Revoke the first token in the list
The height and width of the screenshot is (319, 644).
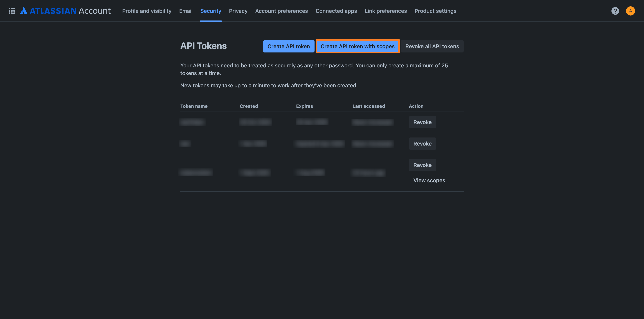[x=422, y=122]
